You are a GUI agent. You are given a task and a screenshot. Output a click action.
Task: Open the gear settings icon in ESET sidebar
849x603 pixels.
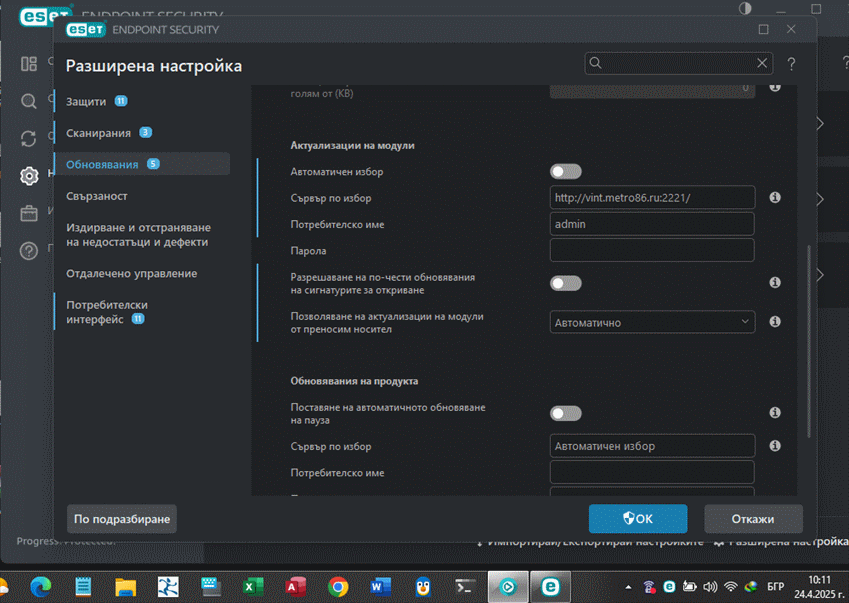[29, 176]
